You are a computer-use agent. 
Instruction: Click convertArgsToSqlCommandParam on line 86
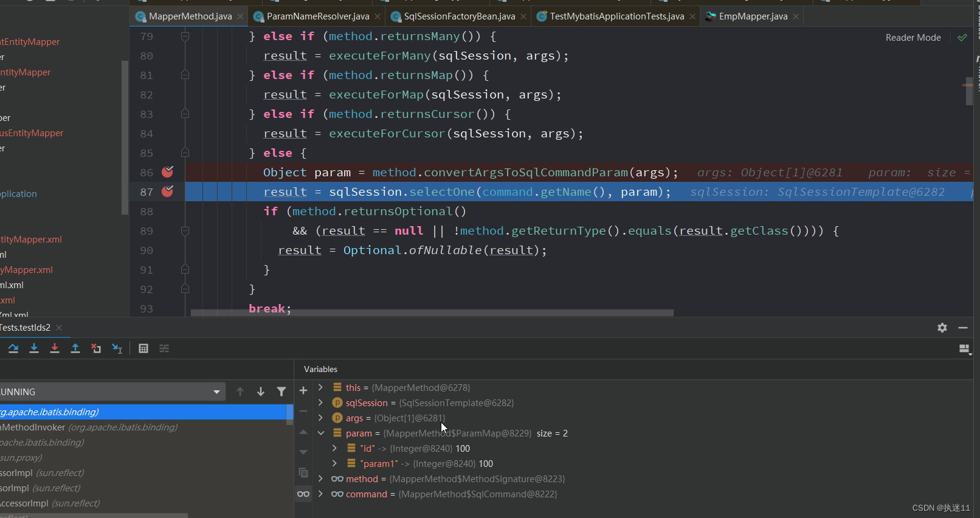[525, 173]
